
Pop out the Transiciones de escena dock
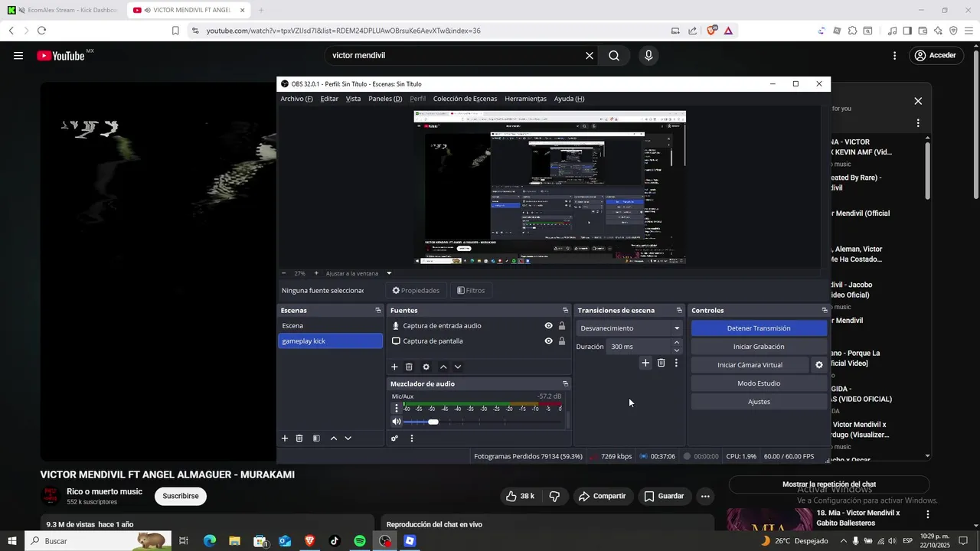tap(679, 311)
